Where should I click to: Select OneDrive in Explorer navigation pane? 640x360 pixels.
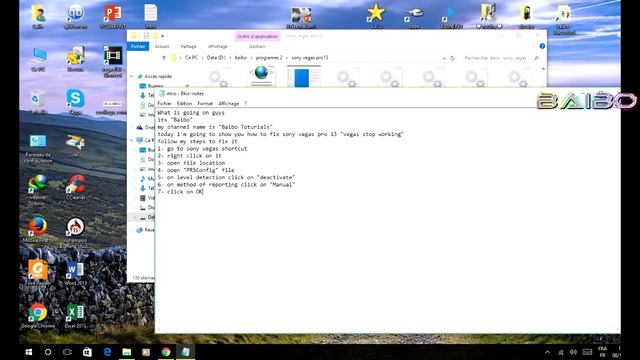coord(145,127)
